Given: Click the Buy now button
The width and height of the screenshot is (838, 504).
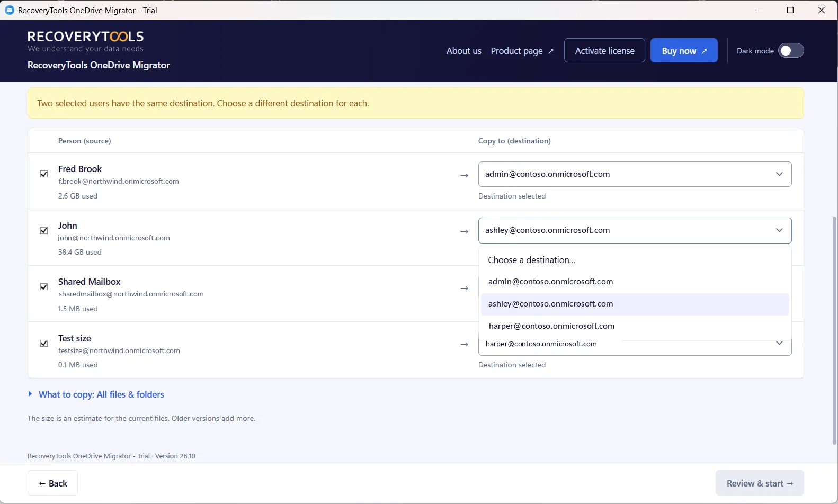Looking at the screenshot, I should pyautogui.click(x=684, y=50).
